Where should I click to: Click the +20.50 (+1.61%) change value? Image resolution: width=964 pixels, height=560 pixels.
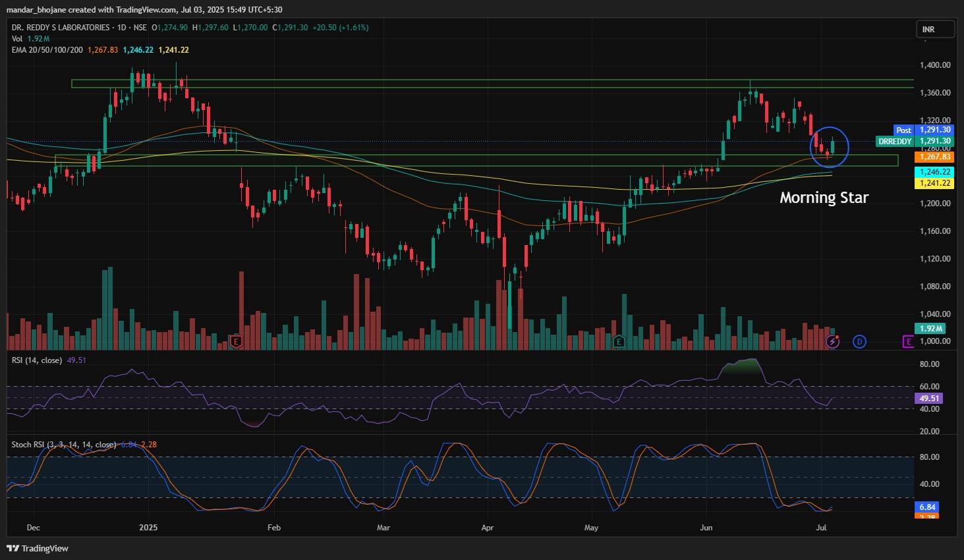[341, 28]
